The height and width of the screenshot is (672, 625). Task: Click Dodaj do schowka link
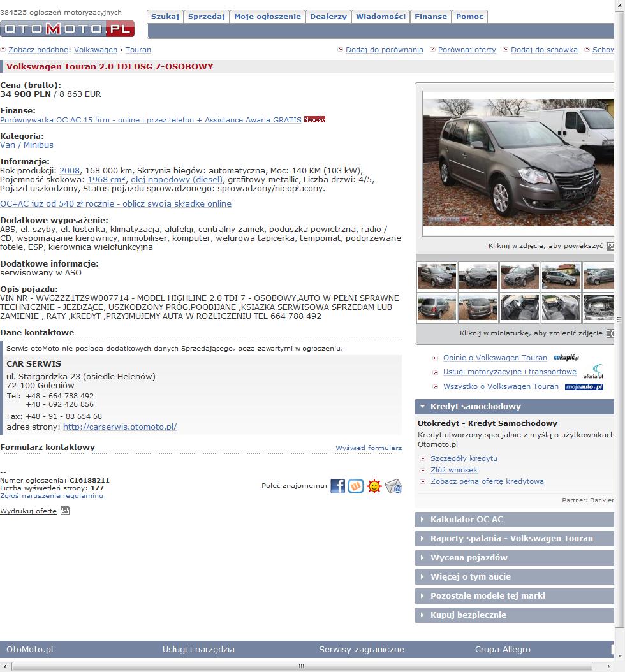point(544,50)
